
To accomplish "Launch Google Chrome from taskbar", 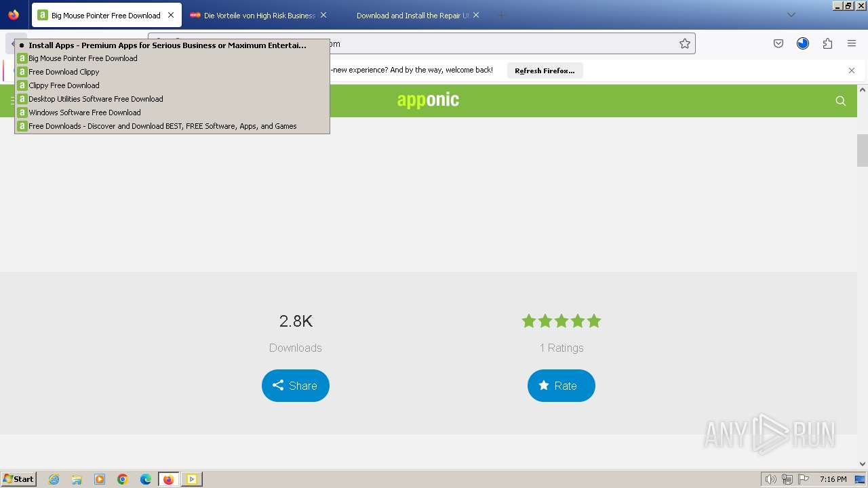I will coord(123,479).
